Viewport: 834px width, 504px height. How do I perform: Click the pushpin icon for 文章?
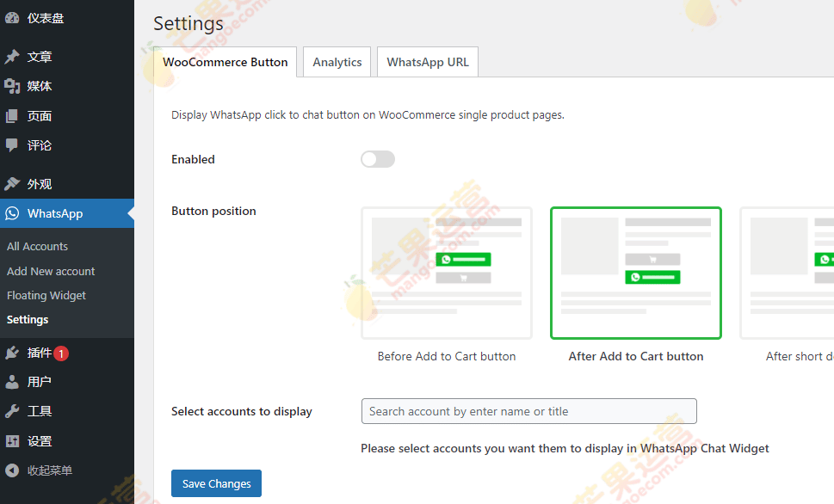pyautogui.click(x=12, y=57)
